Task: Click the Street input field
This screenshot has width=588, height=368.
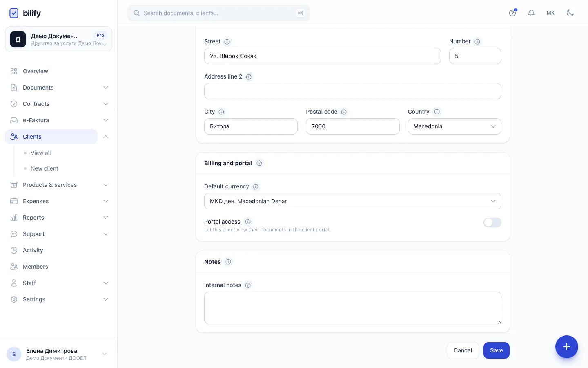Action: tap(323, 56)
